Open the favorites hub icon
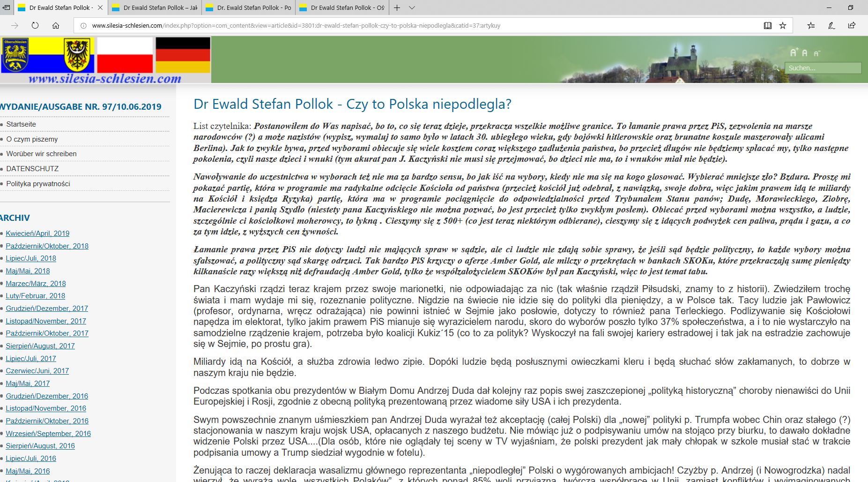 (811, 26)
